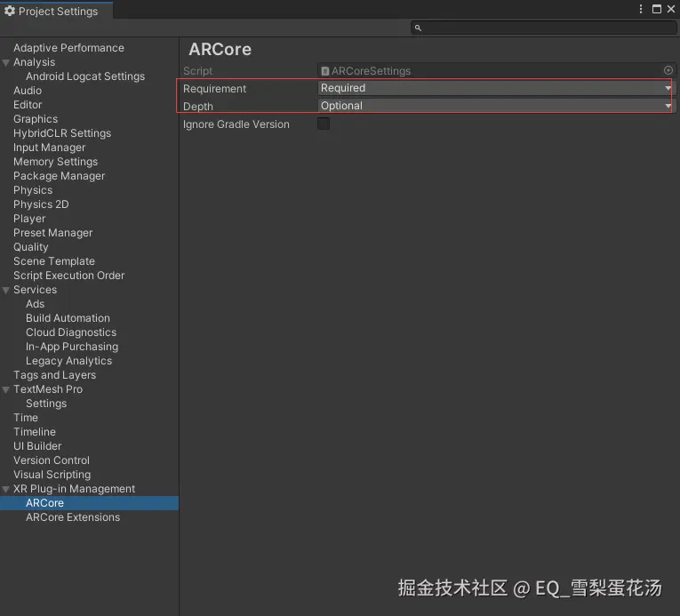The width and height of the screenshot is (680, 616).
Task: Select Memory Settings
Action: (55, 162)
